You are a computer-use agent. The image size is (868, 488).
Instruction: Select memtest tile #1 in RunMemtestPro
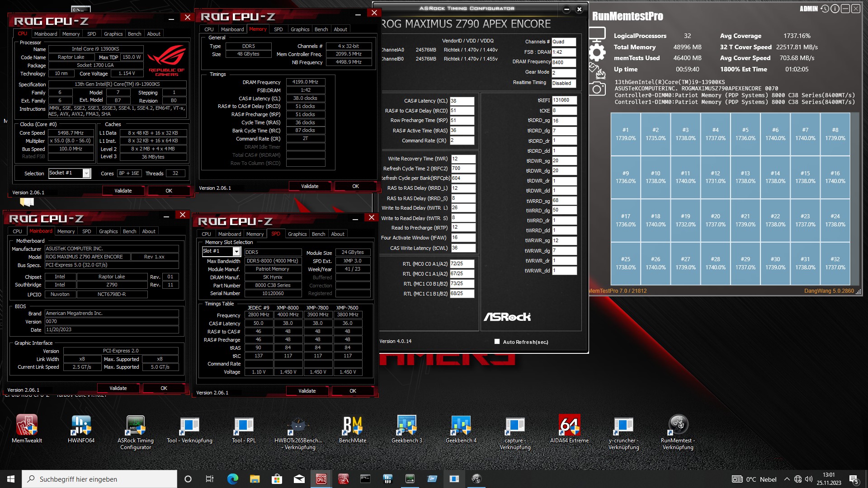click(625, 134)
